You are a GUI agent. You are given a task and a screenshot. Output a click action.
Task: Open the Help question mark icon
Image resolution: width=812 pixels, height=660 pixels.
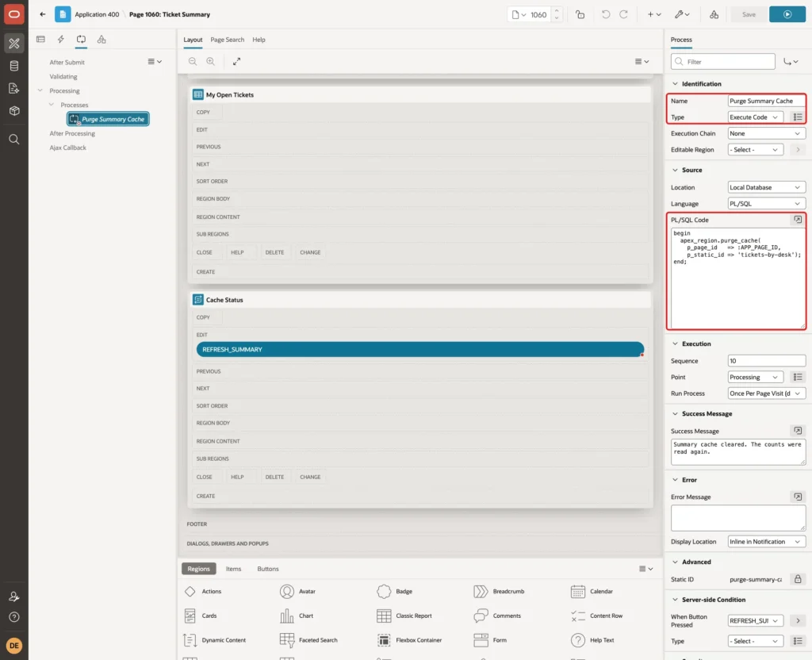click(14, 617)
